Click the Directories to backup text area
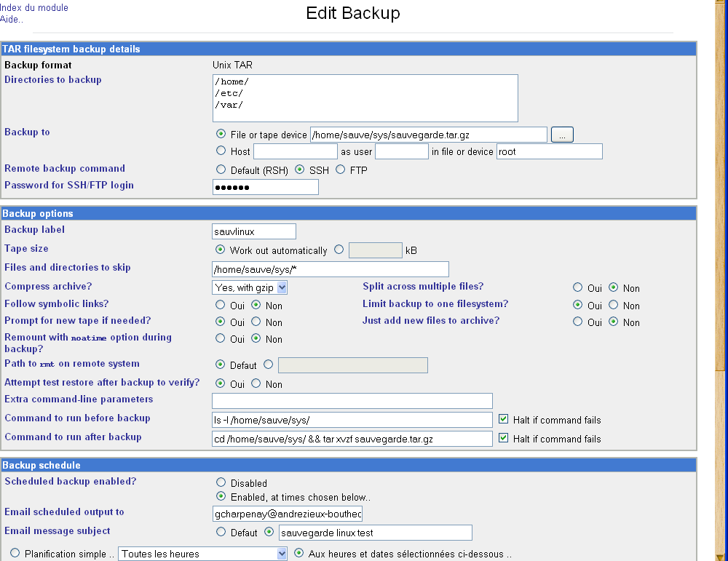Screen dimensions: 728x561 point(365,98)
